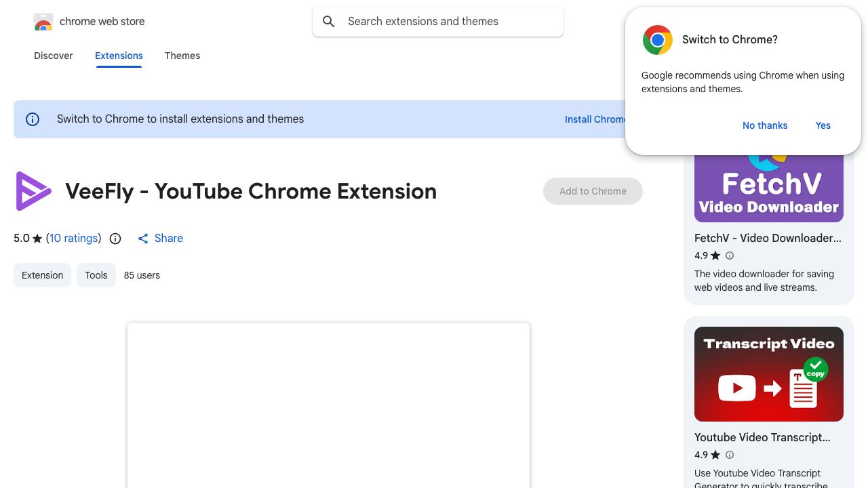Viewport: 868px width, 488px height.
Task: Click the Chrome Web Store logo icon
Action: coord(43,22)
